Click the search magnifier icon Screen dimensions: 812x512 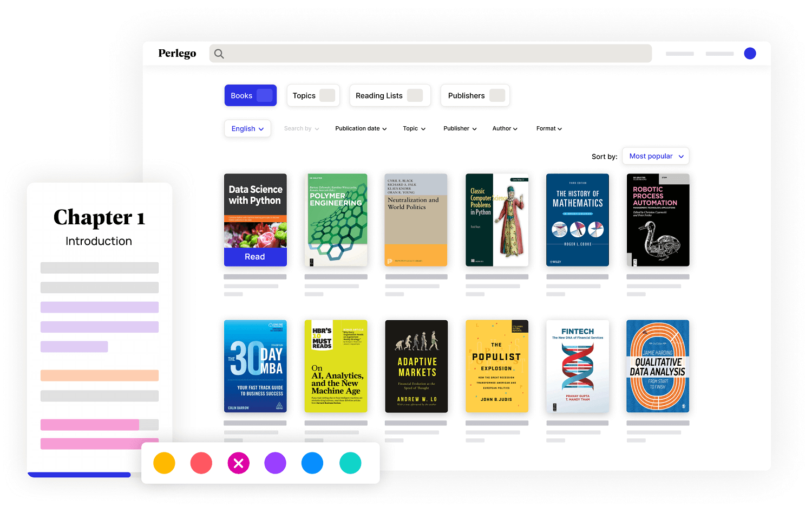click(x=219, y=54)
